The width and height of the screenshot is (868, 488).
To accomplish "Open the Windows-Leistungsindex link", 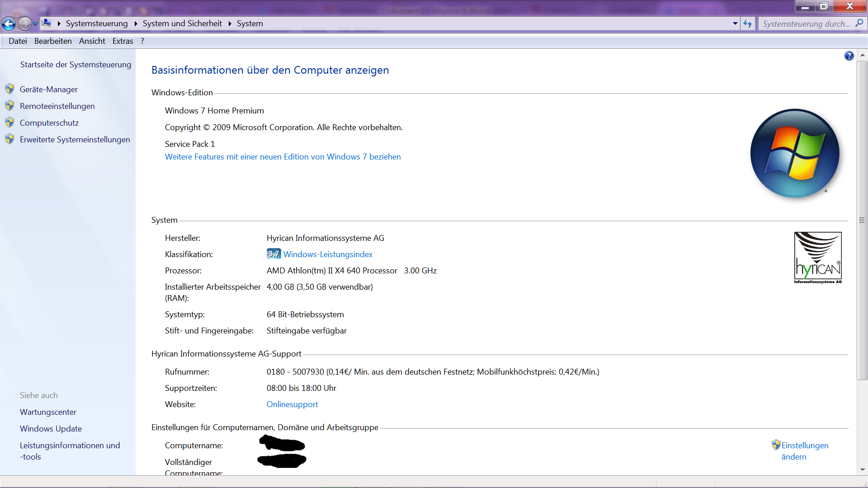I will (x=328, y=254).
